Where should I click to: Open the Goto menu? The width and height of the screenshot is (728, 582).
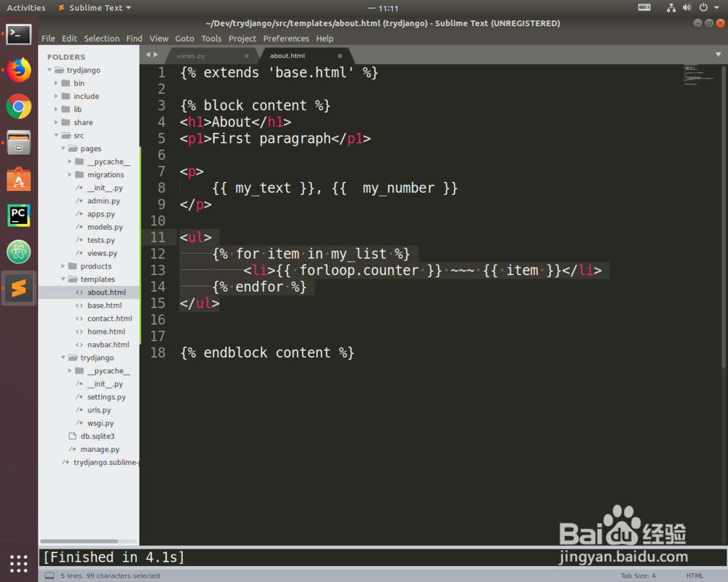point(184,39)
